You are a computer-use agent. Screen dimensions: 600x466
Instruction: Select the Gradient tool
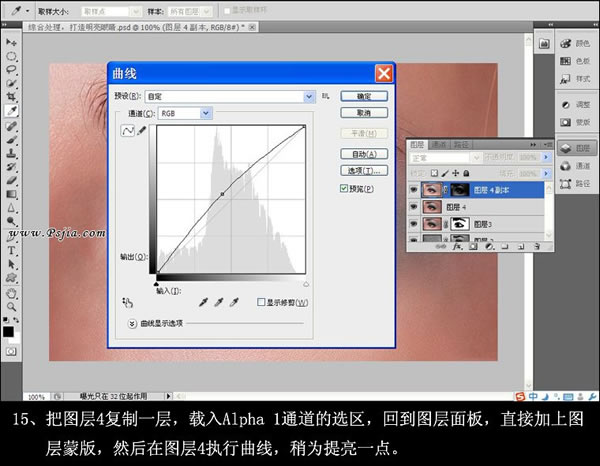[x=11, y=194]
